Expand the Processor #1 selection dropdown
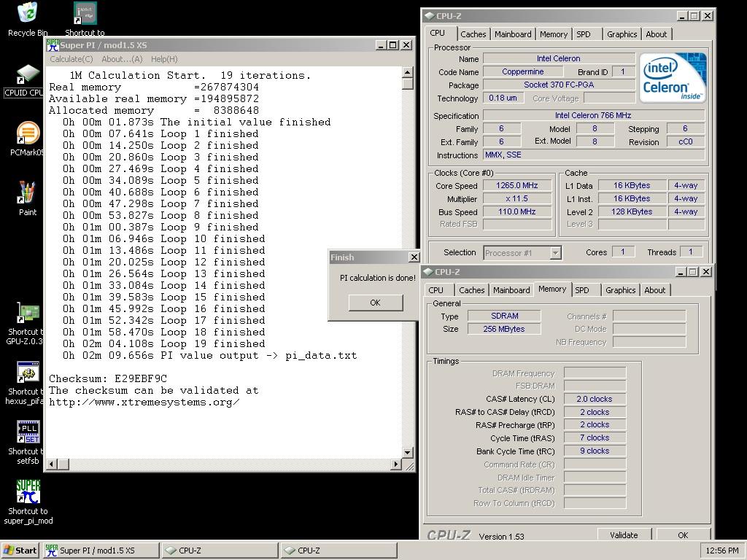 pyautogui.click(x=555, y=253)
